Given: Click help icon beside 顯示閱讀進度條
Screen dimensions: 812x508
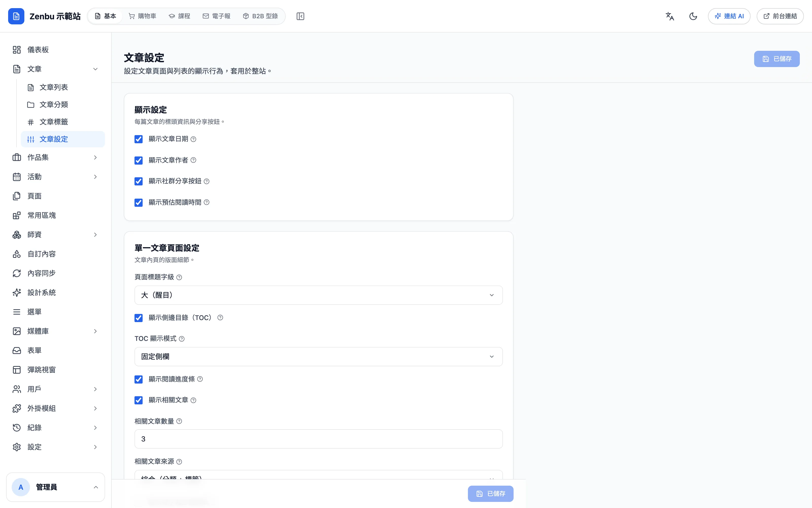Looking at the screenshot, I should click(200, 379).
